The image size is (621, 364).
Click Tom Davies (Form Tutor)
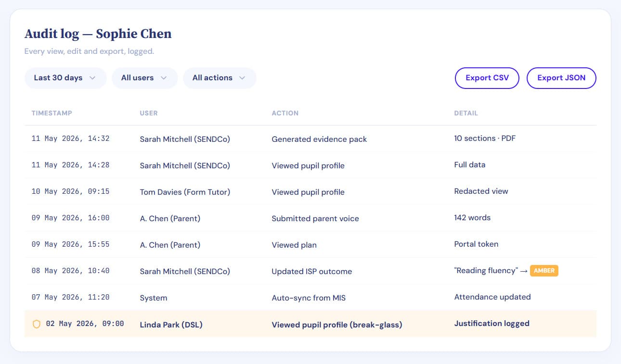pos(185,192)
